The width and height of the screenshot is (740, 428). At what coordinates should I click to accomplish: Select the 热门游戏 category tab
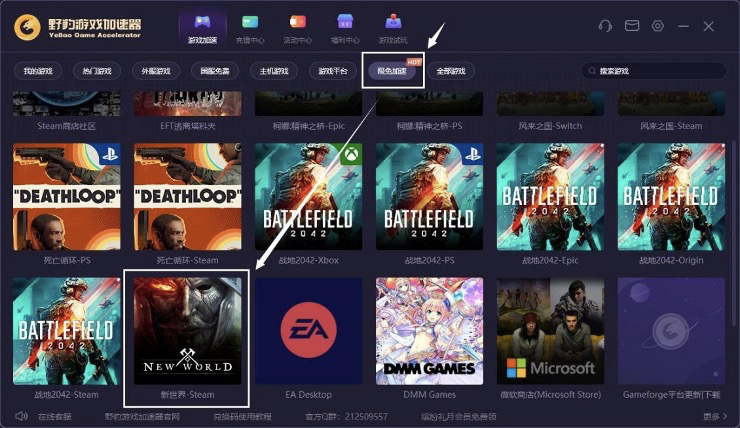97,71
